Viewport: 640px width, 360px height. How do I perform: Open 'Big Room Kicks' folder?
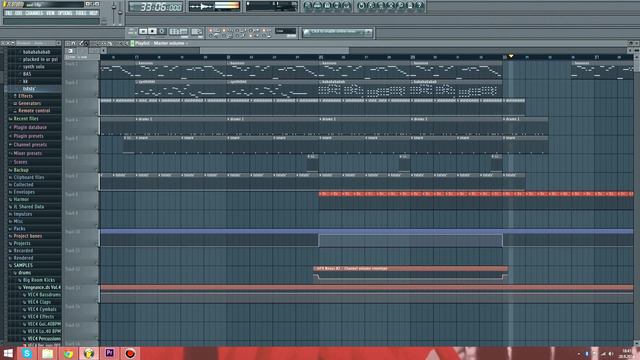tap(38, 280)
